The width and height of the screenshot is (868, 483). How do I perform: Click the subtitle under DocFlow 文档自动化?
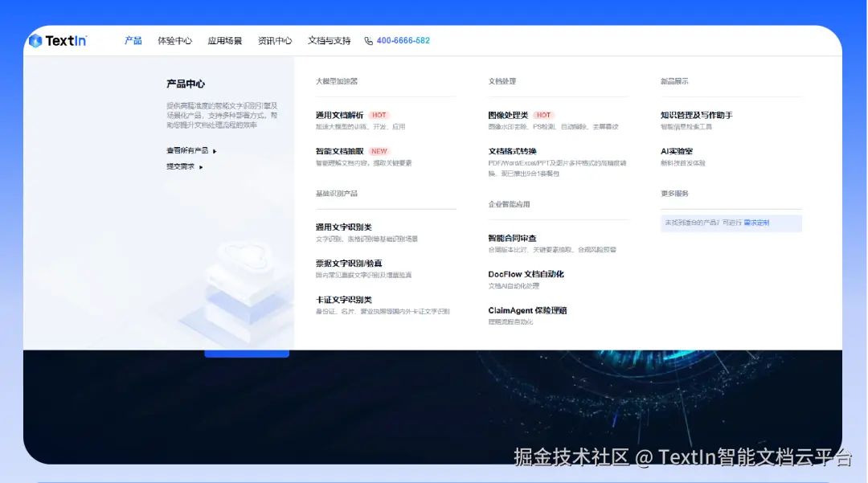[514, 286]
